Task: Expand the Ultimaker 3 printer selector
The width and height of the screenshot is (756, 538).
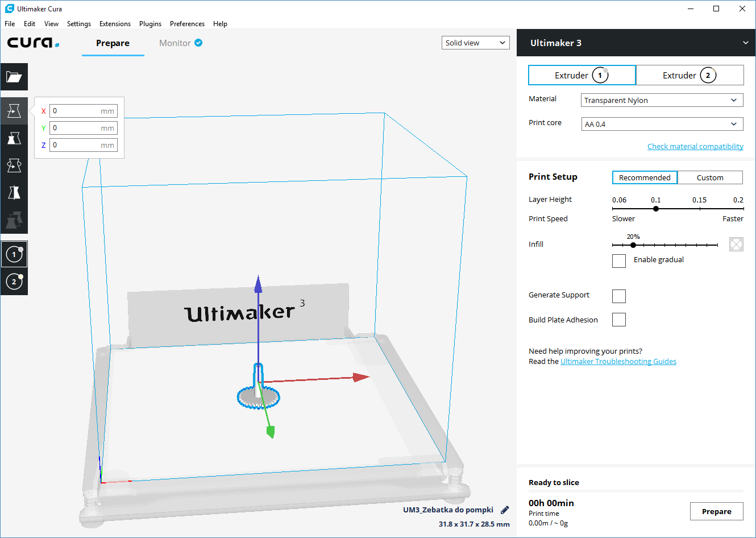Action: point(636,43)
